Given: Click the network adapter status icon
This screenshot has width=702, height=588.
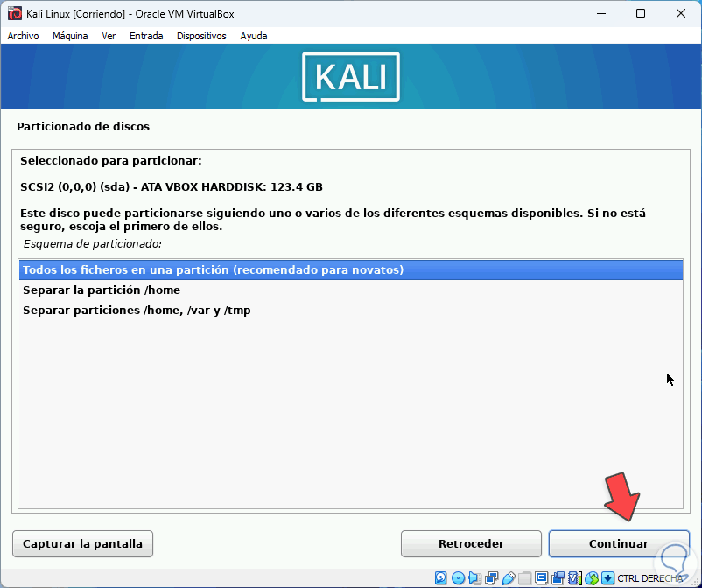Looking at the screenshot, I should [491, 577].
